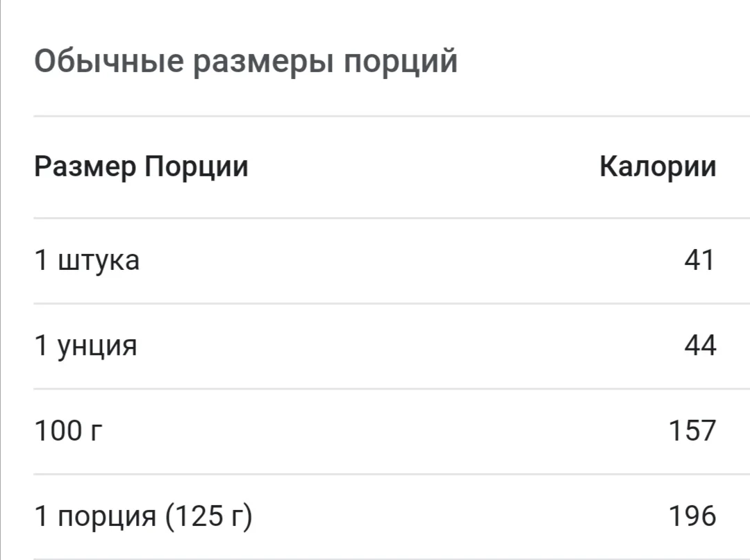This screenshot has width=750, height=560.
Task: Click the calorie value 44
Action: (x=699, y=346)
